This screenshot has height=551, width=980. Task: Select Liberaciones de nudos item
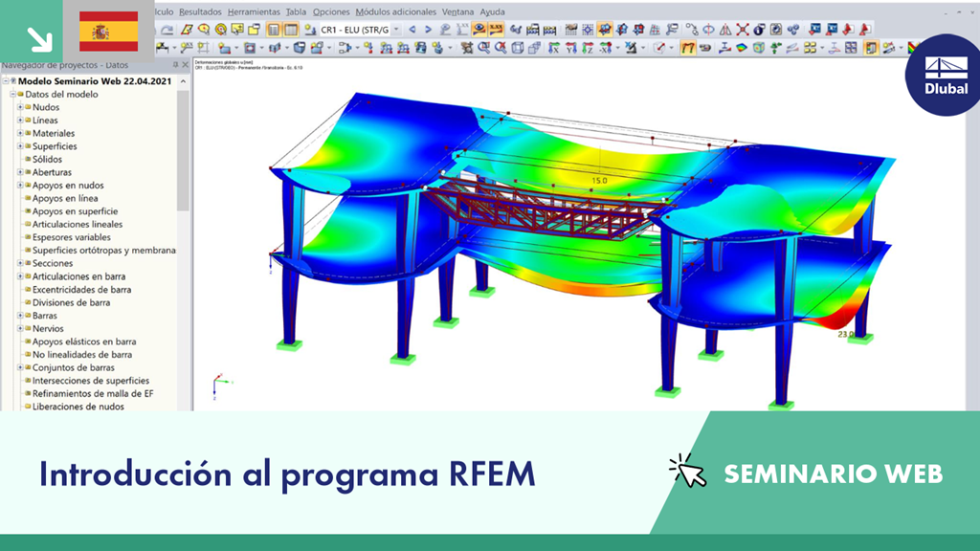tap(78, 407)
